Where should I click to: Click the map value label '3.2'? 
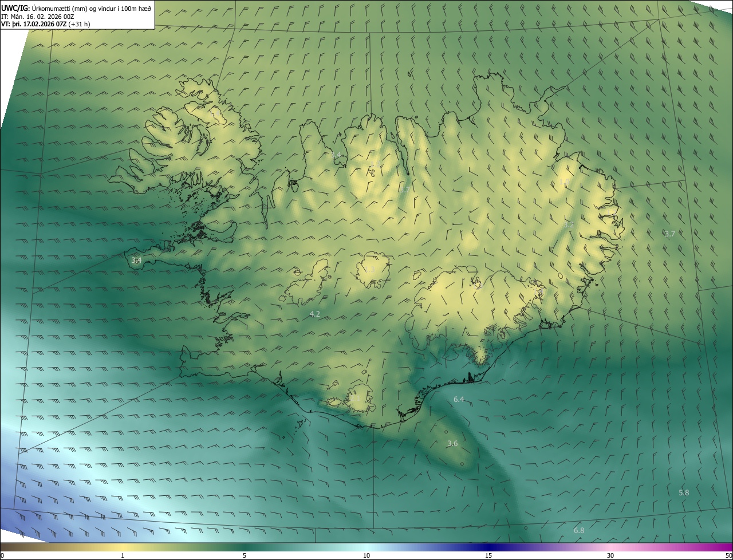tap(568, 225)
